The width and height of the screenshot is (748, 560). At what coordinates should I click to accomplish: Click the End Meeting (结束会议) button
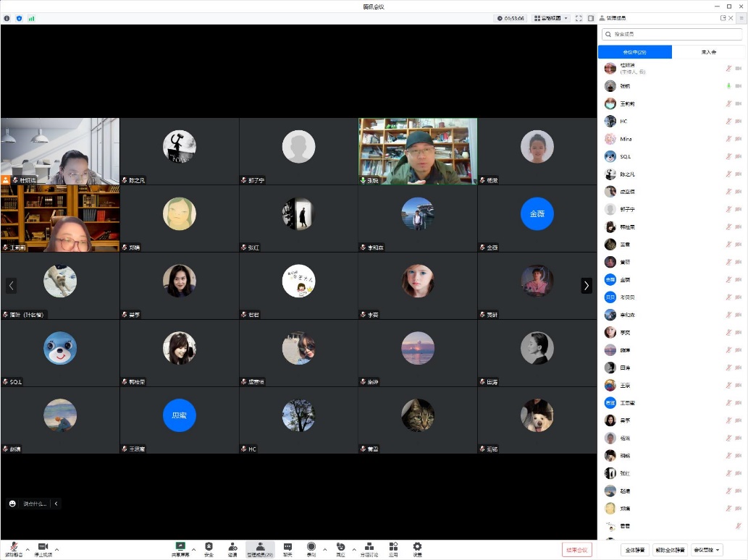[x=577, y=550]
